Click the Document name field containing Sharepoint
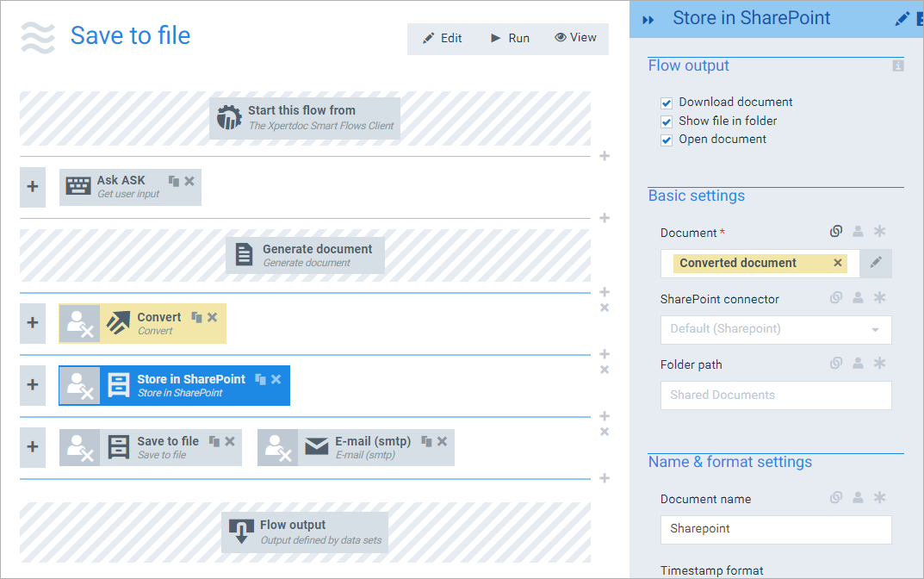 [x=776, y=530]
